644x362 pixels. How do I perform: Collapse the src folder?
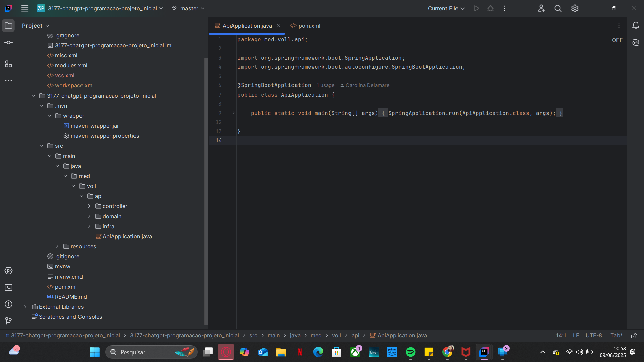(42, 146)
